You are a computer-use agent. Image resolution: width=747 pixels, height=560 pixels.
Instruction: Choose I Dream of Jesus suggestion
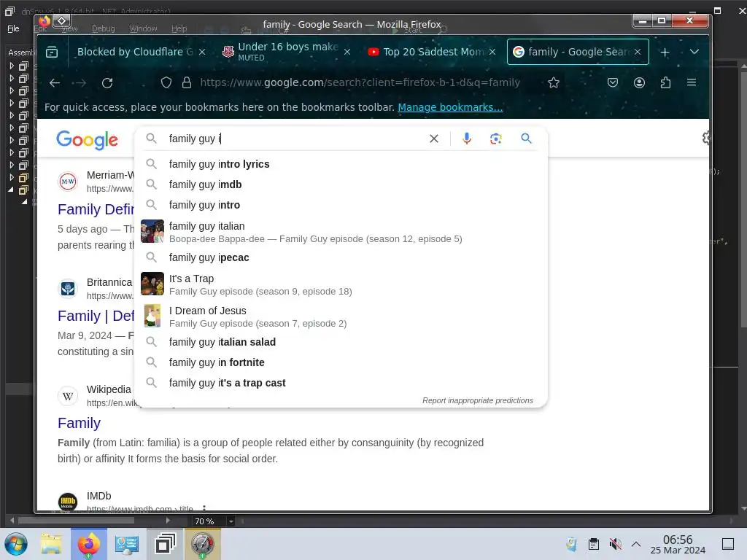click(342, 316)
